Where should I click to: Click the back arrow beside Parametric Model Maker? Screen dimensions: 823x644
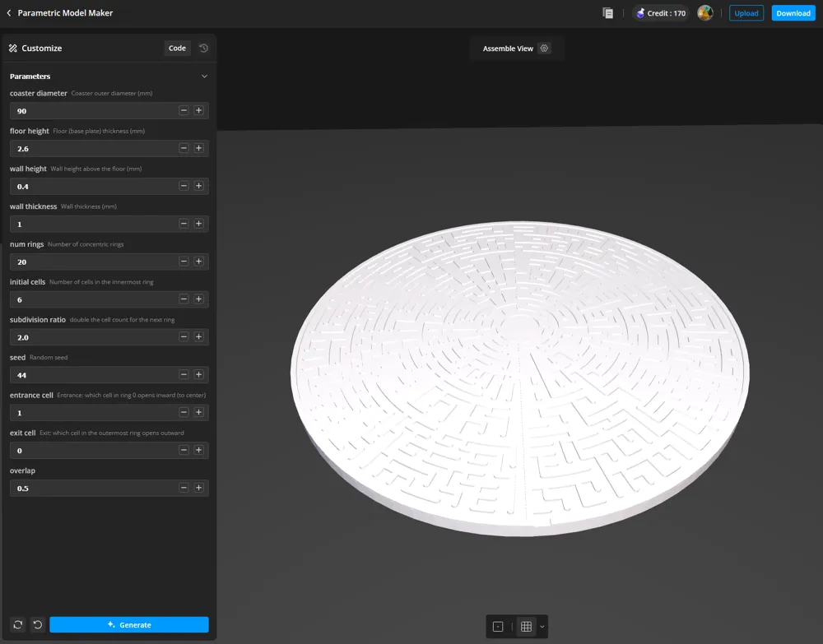(x=9, y=13)
